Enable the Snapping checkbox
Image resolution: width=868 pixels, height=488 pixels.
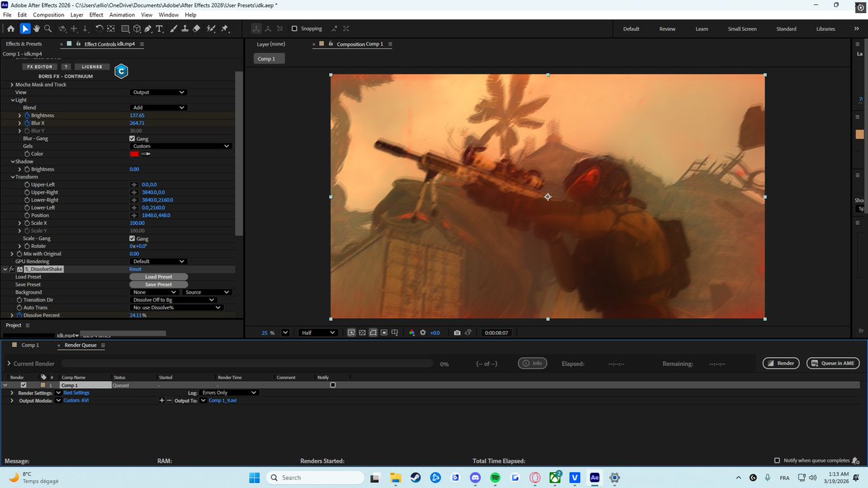click(294, 29)
